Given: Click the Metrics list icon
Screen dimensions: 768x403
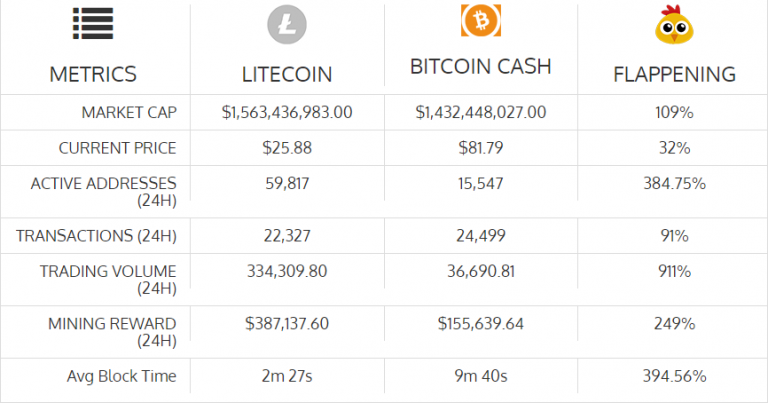Looking at the screenshot, I should [93, 23].
